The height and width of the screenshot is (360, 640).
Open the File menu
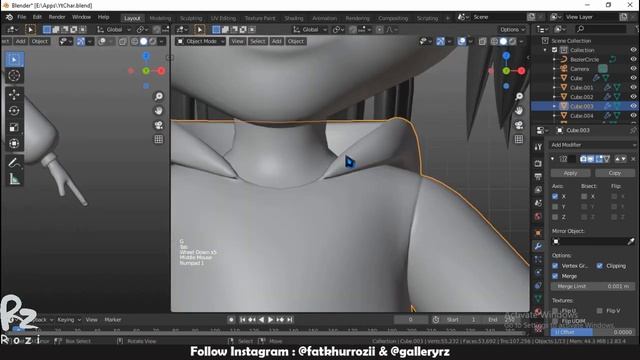pyautogui.click(x=21, y=17)
